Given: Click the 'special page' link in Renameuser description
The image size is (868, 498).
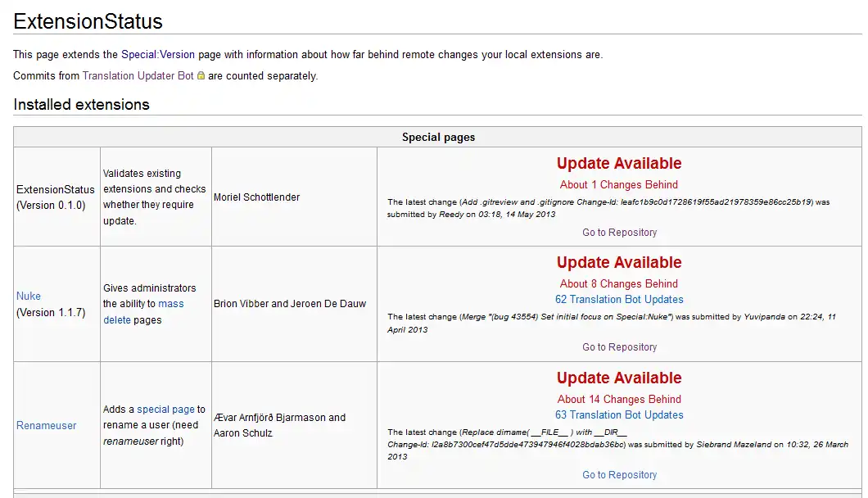Looking at the screenshot, I should click(165, 410).
